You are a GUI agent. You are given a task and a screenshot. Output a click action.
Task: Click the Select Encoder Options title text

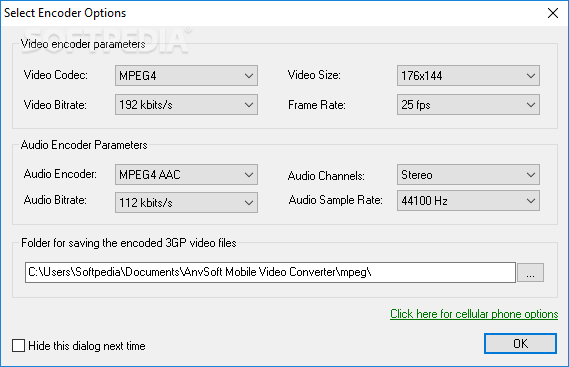65,13
